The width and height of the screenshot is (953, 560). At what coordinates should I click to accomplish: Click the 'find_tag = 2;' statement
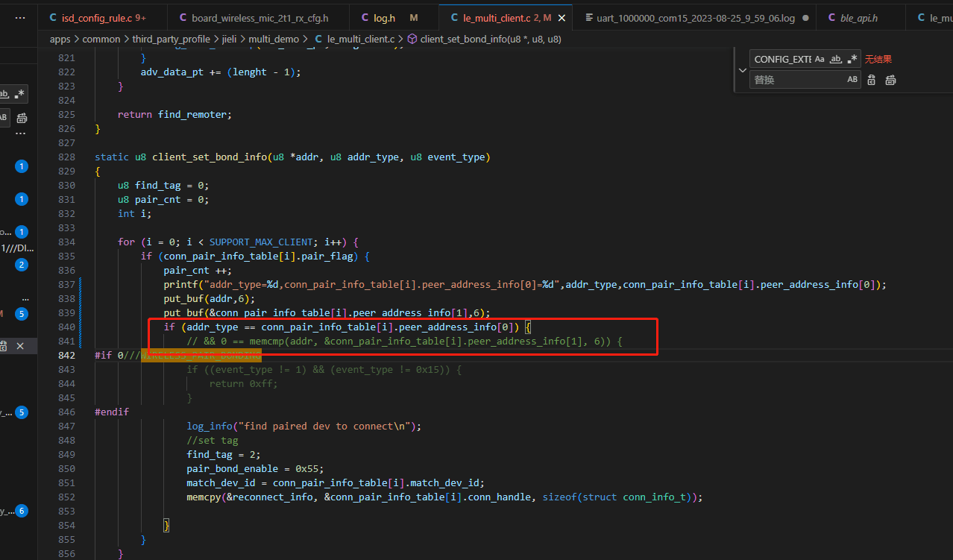pos(224,455)
